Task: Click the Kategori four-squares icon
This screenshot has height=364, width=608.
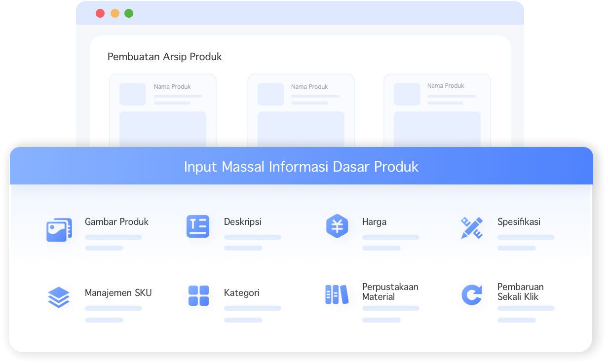Action: [198, 295]
